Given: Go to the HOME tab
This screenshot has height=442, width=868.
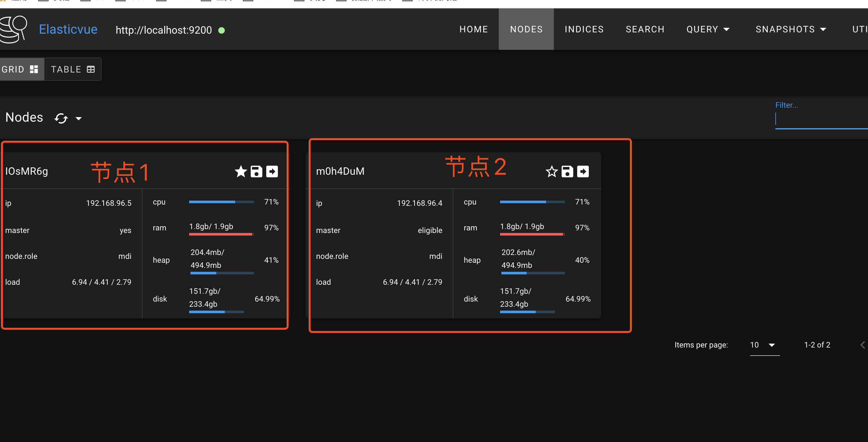Looking at the screenshot, I should pos(474,29).
